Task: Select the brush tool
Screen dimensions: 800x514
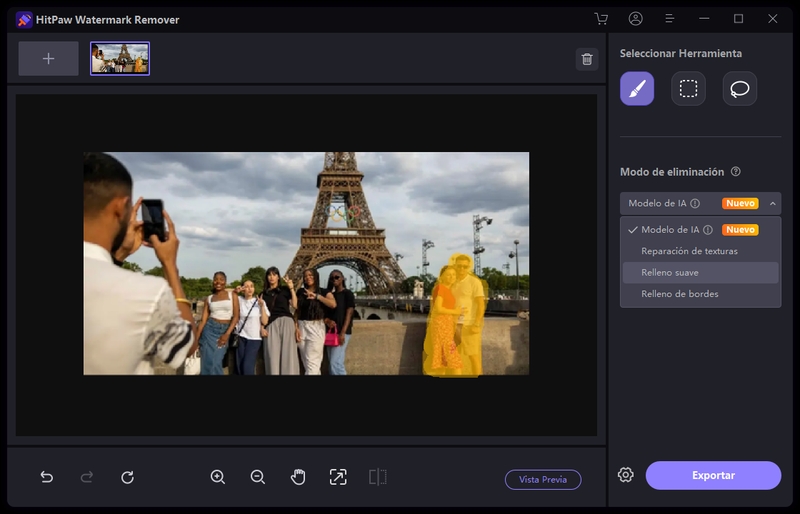Action: coord(637,89)
